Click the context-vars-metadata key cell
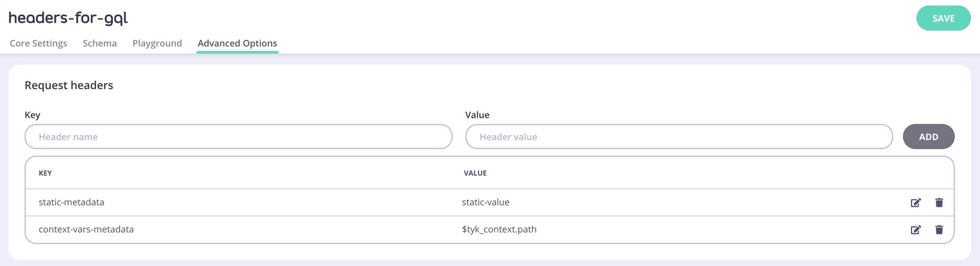The image size is (980, 266). click(86, 229)
